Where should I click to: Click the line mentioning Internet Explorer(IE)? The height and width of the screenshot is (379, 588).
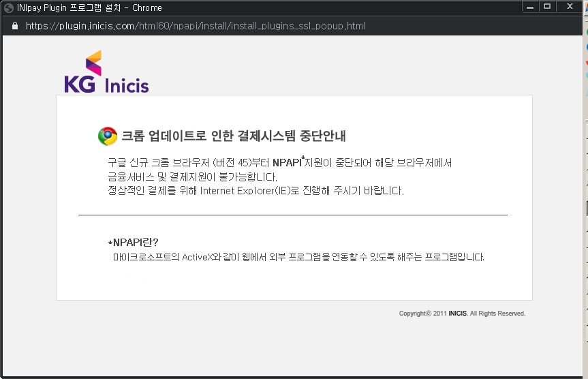coord(256,191)
